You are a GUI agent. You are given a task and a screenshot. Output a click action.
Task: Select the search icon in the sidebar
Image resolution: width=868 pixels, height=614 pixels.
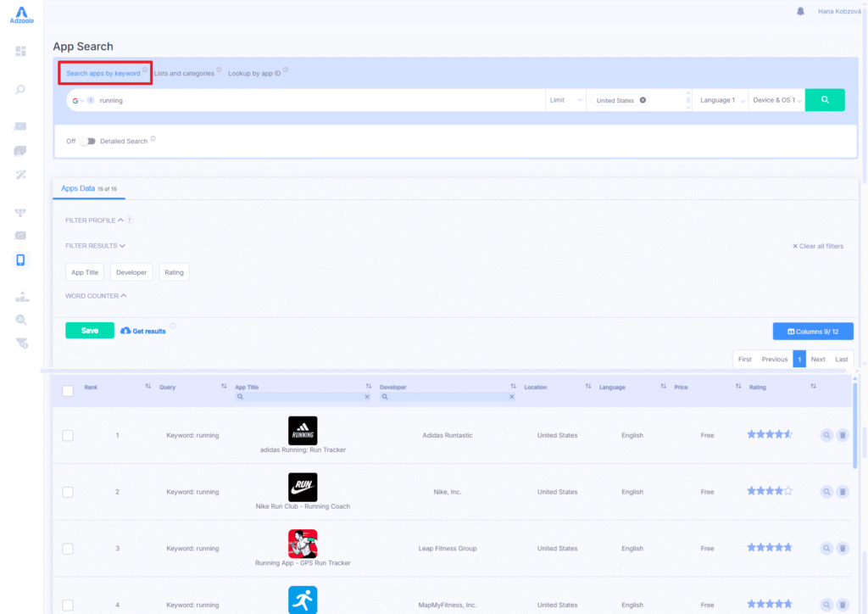tap(19, 88)
